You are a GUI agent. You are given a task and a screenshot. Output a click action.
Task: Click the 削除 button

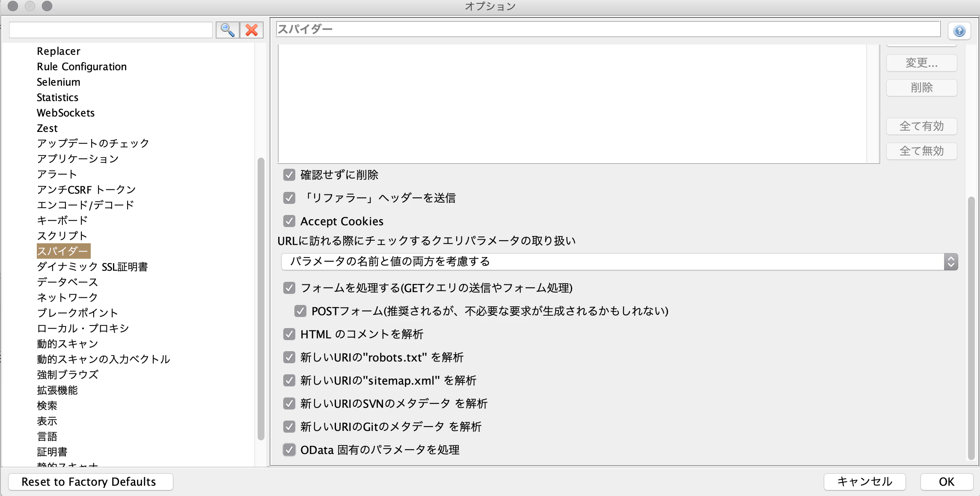921,88
